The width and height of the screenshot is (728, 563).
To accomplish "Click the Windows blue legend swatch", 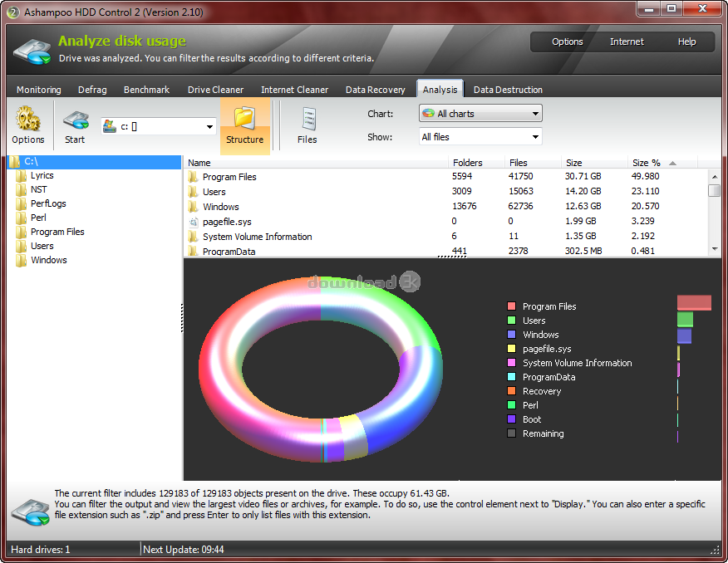I will click(x=511, y=335).
